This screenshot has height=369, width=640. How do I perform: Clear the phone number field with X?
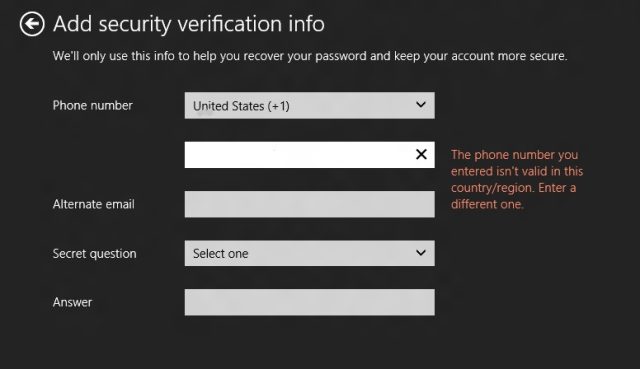pos(421,154)
